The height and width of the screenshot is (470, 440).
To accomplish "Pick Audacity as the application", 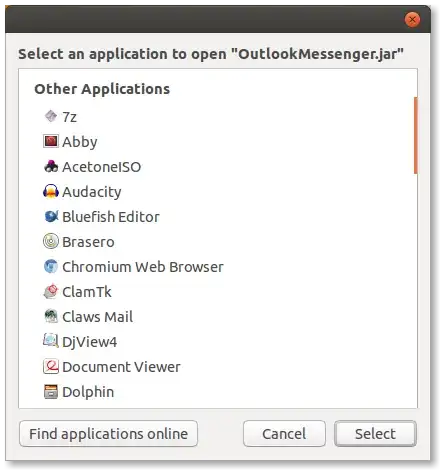I will tap(92, 192).
